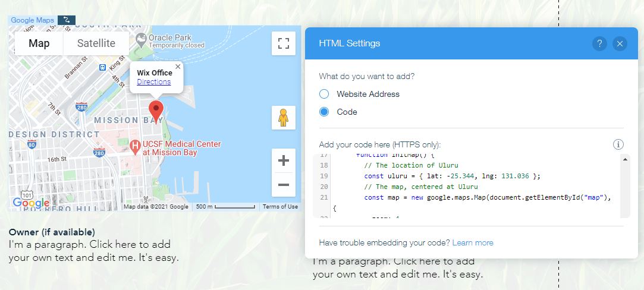This screenshot has width=644, height=290.
Task: Click the Map data ©2021 Google text
Action: tap(156, 207)
